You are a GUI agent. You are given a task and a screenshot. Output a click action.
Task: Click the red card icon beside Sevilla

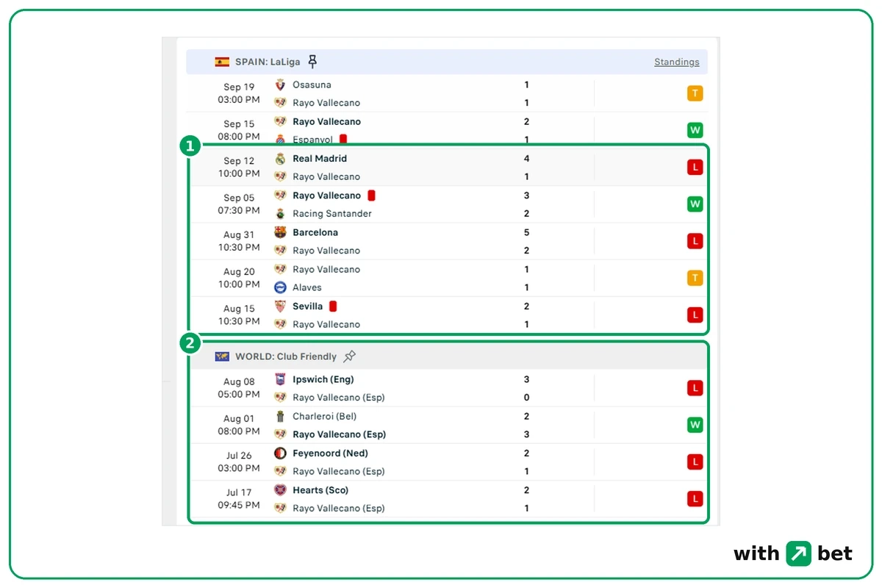tap(333, 306)
